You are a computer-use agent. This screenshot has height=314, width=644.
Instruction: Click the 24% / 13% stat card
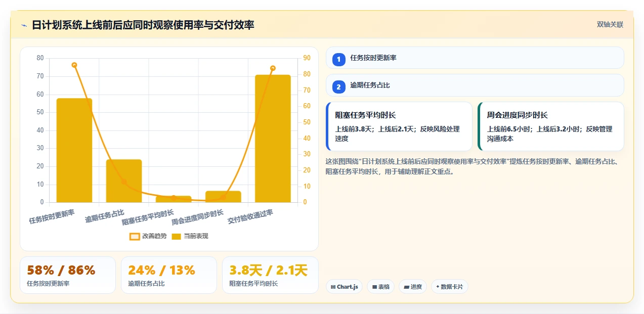click(169, 275)
